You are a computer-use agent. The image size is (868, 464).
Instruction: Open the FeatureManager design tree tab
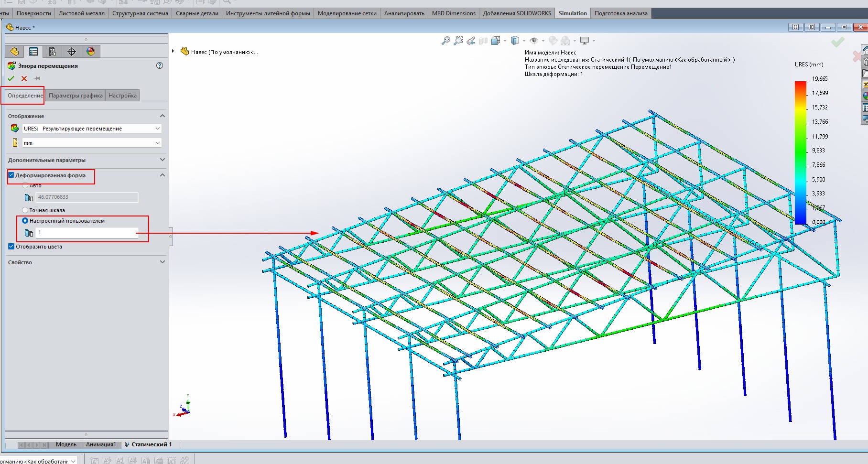(x=14, y=52)
